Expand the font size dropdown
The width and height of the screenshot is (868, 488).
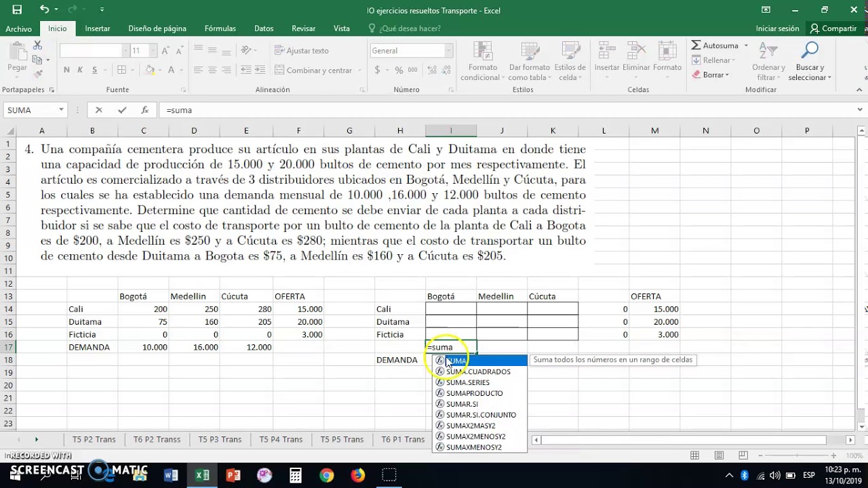tap(155, 51)
